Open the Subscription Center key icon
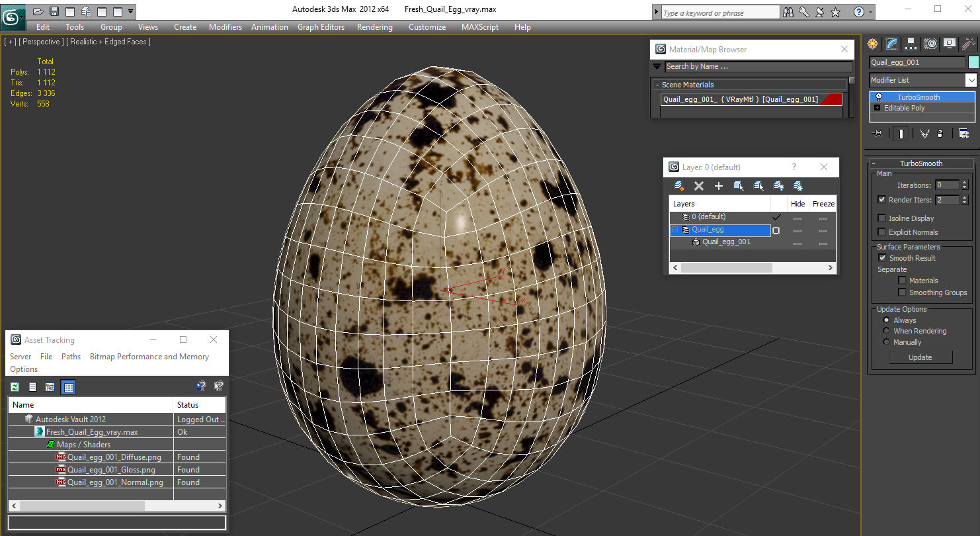This screenshot has height=536, width=980. pyautogui.click(x=803, y=12)
